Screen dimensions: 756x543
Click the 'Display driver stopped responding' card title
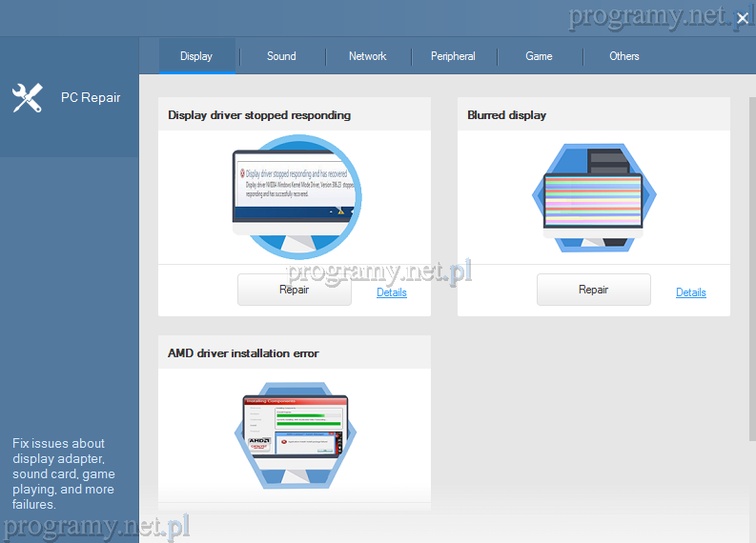click(259, 115)
